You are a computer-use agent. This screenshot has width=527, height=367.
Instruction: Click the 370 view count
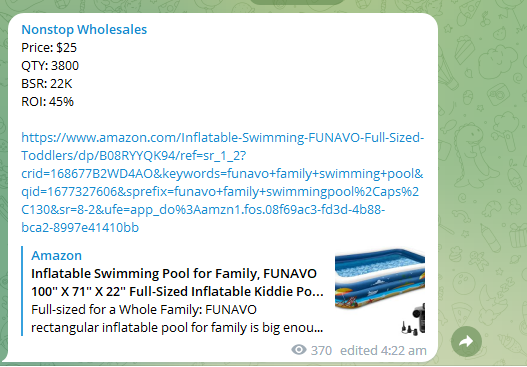321,351
